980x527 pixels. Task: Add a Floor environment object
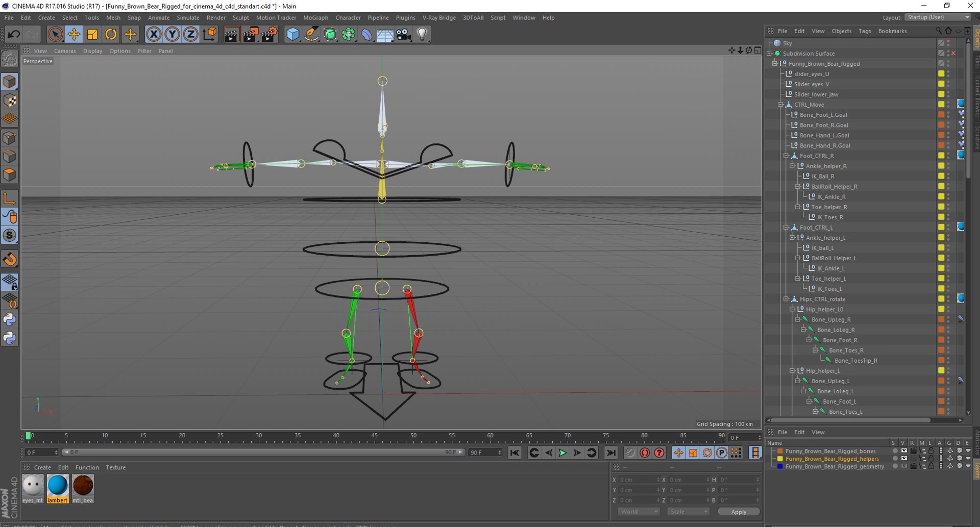pos(385,34)
